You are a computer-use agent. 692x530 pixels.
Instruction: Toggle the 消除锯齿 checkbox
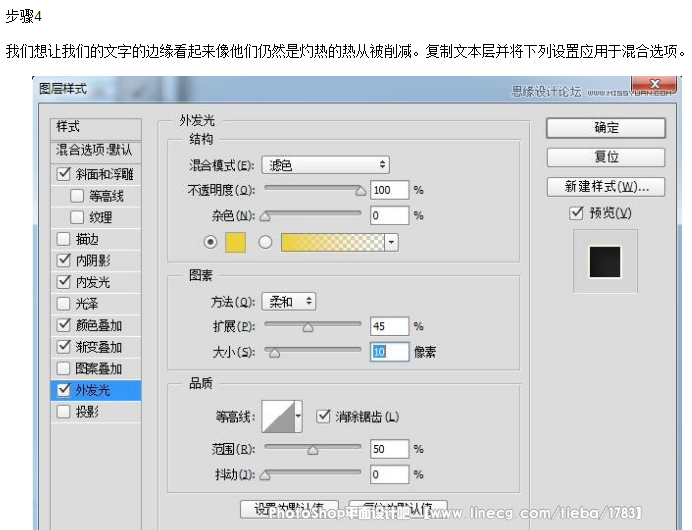pyautogui.click(x=323, y=416)
